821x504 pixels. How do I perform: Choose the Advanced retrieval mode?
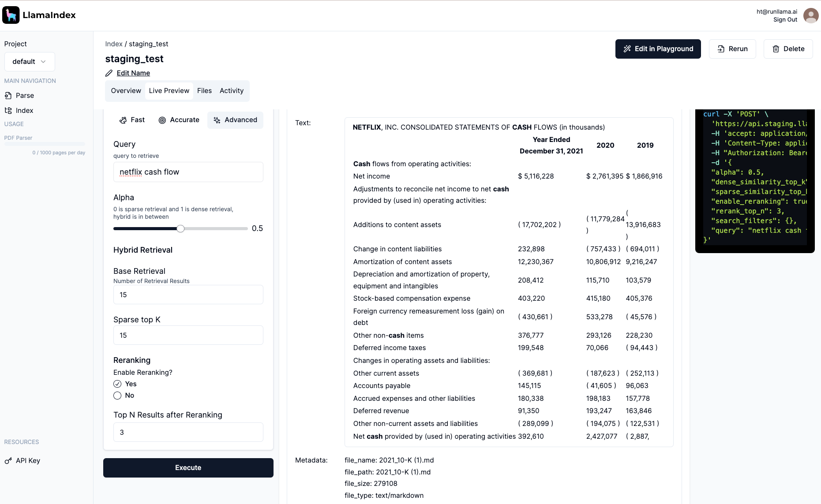235,120
